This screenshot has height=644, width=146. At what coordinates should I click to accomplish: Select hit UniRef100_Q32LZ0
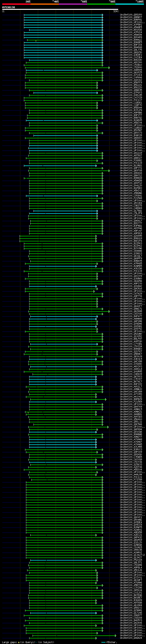click(x=131, y=543)
